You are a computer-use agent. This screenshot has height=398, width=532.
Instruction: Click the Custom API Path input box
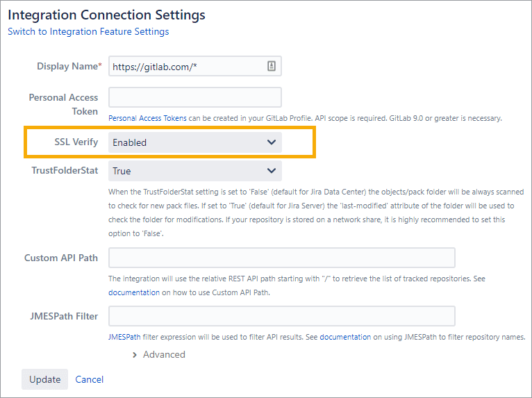pos(281,258)
